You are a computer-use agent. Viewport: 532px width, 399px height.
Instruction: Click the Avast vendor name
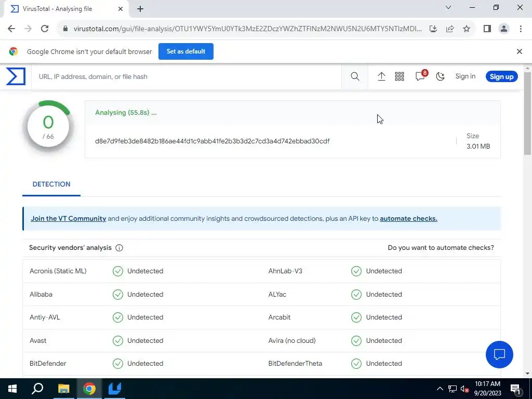(38, 340)
